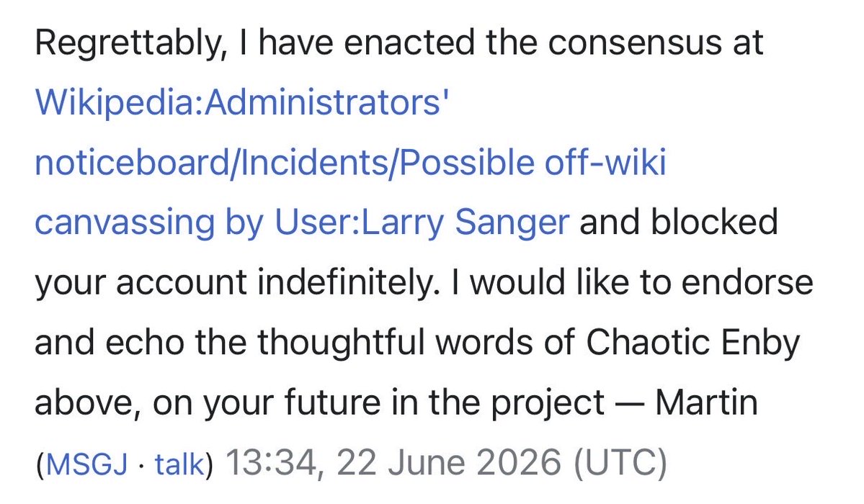Click the (UTC) label in timestamp
The image size is (864, 504).
pyautogui.click(x=620, y=463)
